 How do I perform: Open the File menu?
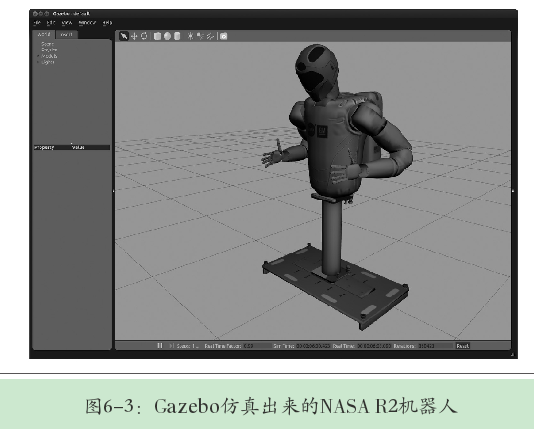click(x=37, y=23)
